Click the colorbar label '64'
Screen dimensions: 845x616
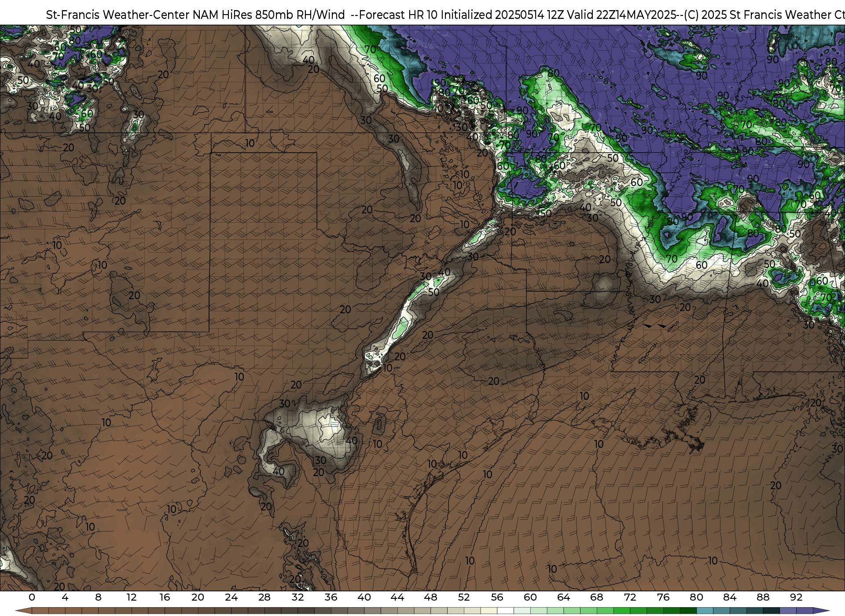click(563, 597)
